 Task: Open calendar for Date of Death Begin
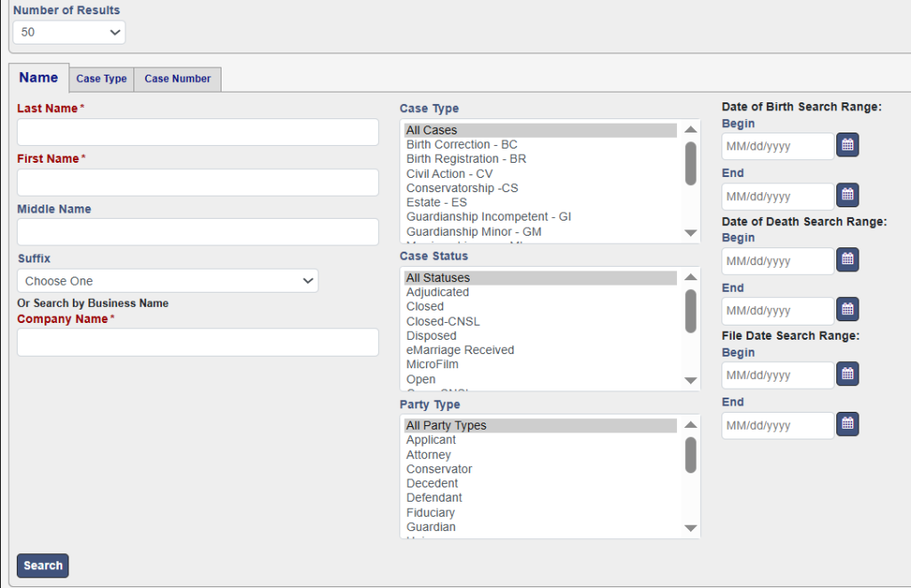click(x=848, y=260)
